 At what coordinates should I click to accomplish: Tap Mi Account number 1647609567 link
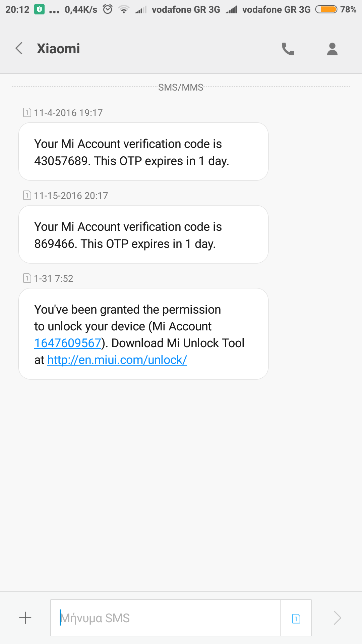tap(68, 343)
